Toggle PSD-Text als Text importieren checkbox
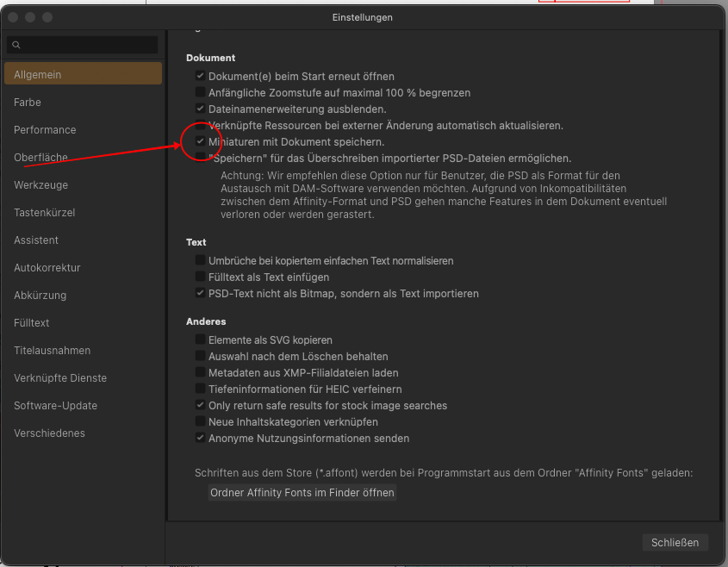The width and height of the screenshot is (728, 567). point(200,293)
